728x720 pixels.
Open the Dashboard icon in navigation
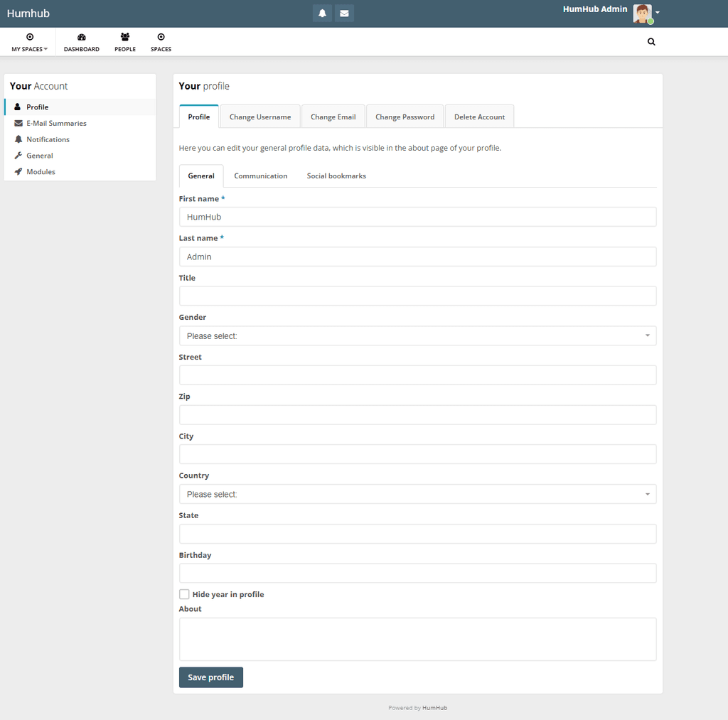pyautogui.click(x=82, y=38)
